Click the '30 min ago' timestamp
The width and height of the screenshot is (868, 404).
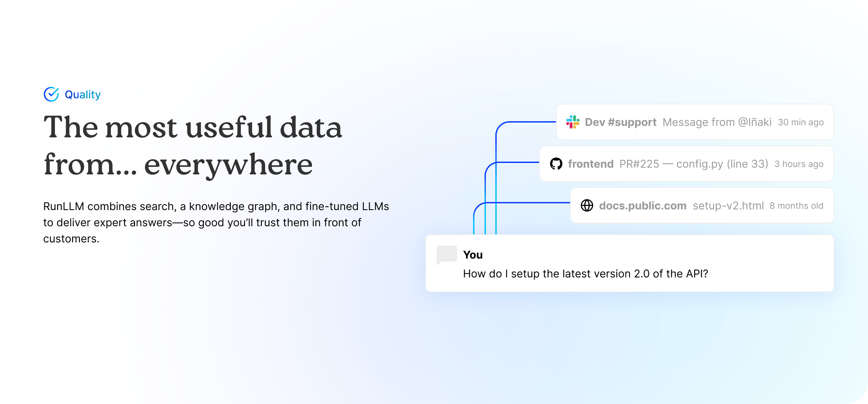coord(801,122)
